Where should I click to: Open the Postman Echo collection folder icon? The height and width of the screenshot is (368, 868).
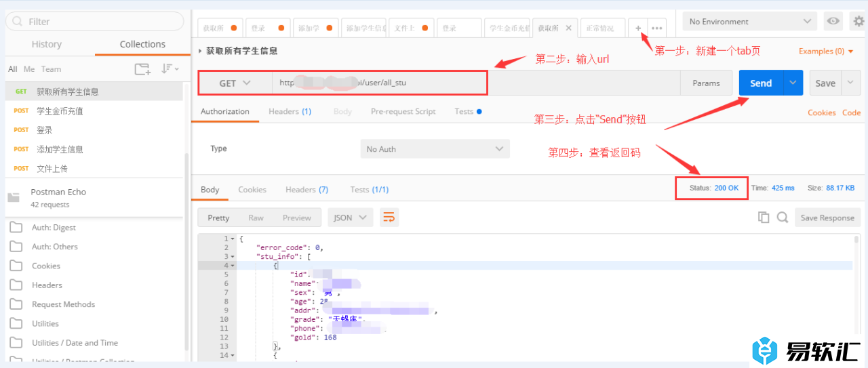[14, 197]
